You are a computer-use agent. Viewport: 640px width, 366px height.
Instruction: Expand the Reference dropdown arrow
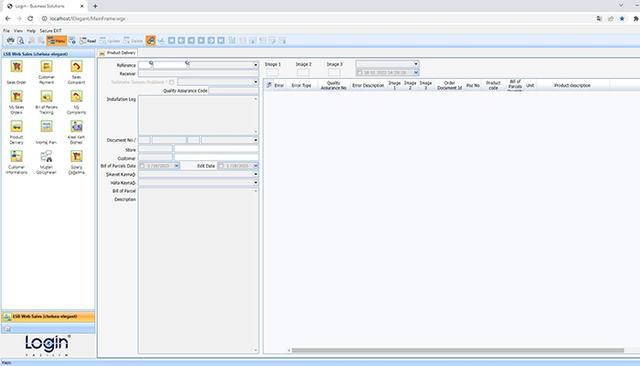point(256,65)
